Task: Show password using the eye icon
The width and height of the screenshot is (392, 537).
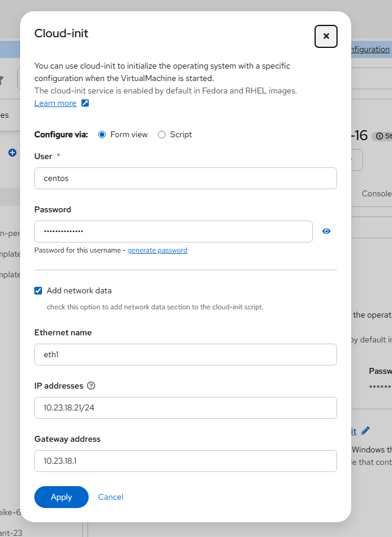Action: tap(326, 231)
